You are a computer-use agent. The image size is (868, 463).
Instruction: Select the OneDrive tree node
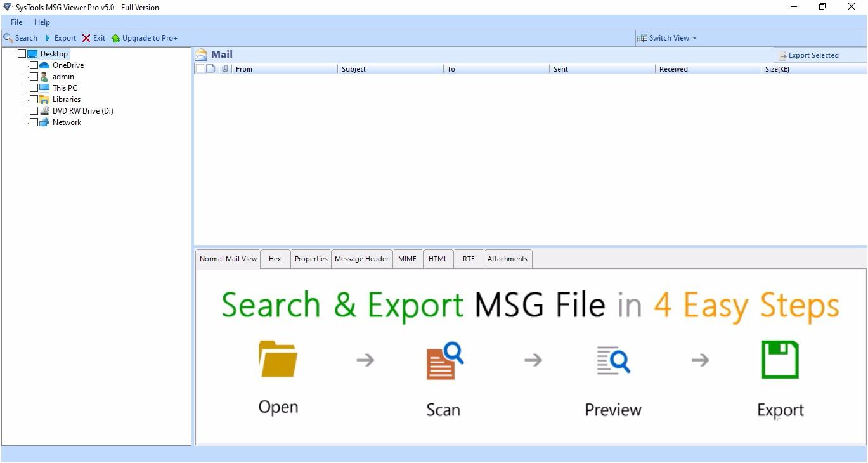[x=68, y=65]
